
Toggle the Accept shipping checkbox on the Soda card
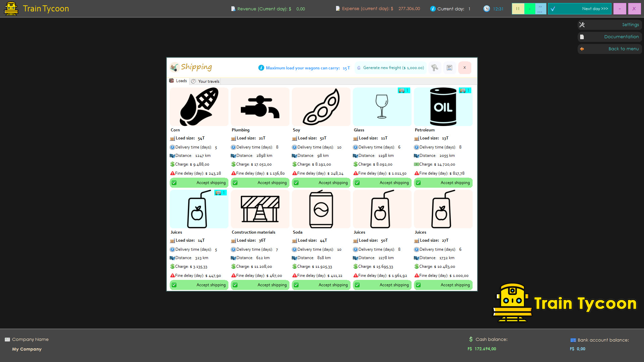(297, 285)
